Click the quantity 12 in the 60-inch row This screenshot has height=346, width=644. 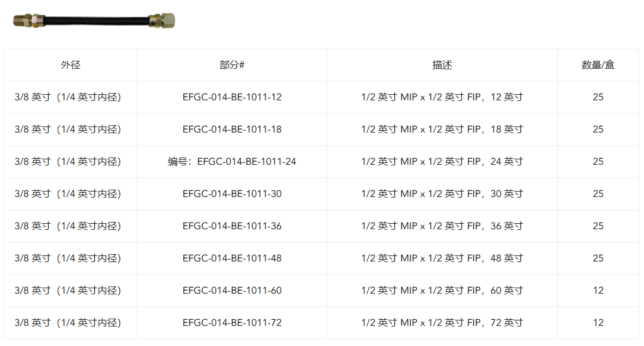point(598,291)
